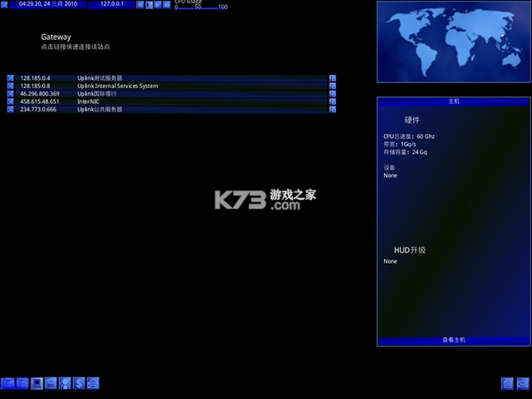Add Uplink bank row to map via right icon
532x399 pixels.
click(332, 94)
